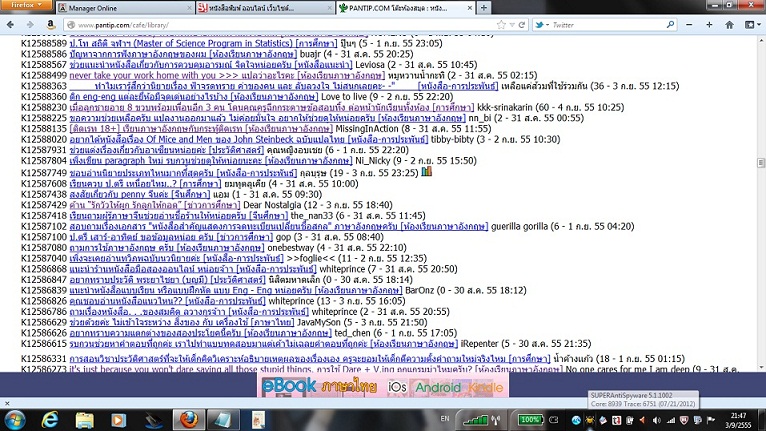Click the laptop-shaped taskbar icon
The width and height of the screenshot is (766, 431).
[x=154, y=420]
